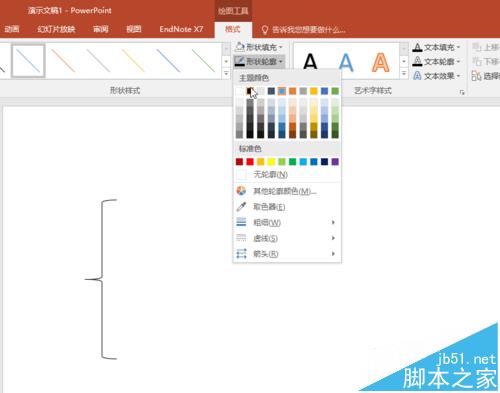Switch to the 视图 tab
500x393 pixels.
(x=134, y=29)
